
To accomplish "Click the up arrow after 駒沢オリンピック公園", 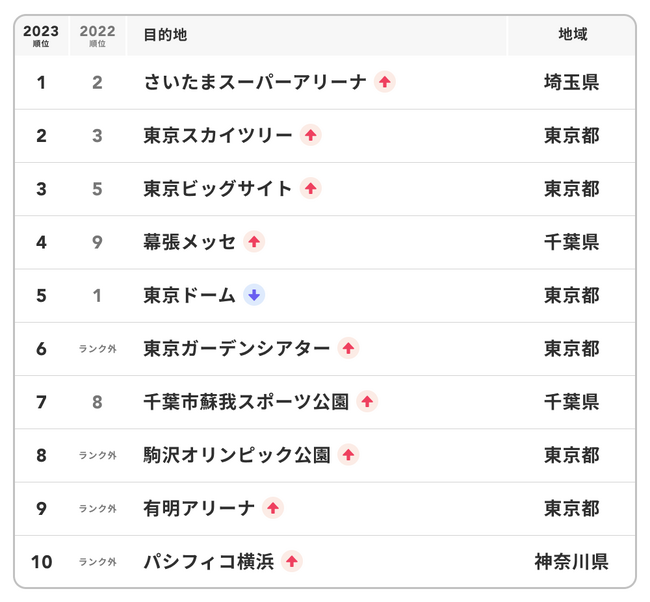I will pyautogui.click(x=348, y=455).
